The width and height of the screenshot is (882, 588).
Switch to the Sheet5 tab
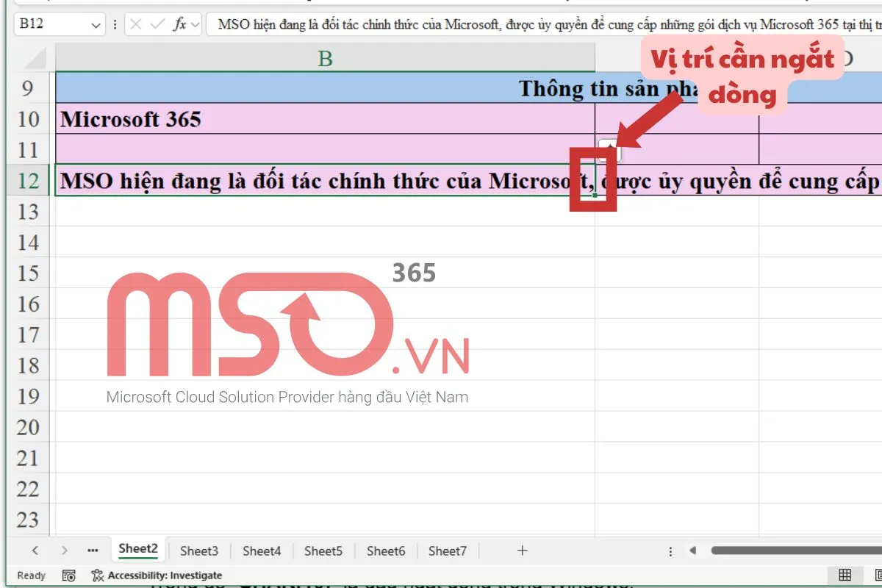[x=323, y=551]
